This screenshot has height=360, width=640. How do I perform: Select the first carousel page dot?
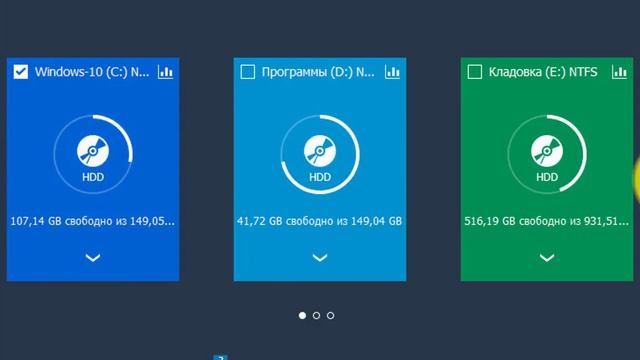coord(302,316)
